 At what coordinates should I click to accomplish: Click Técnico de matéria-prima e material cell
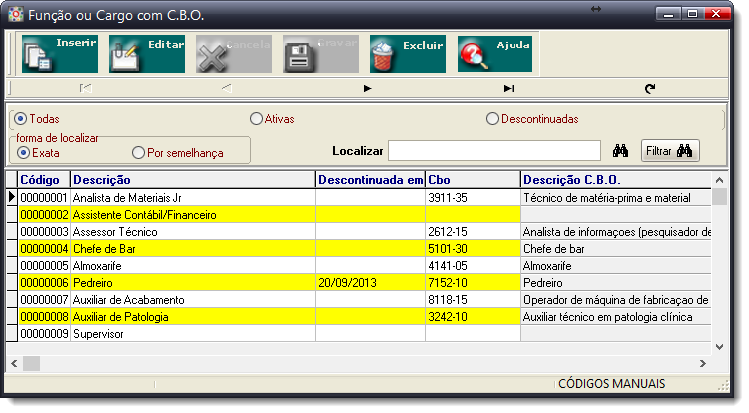[x=616, y=198]
